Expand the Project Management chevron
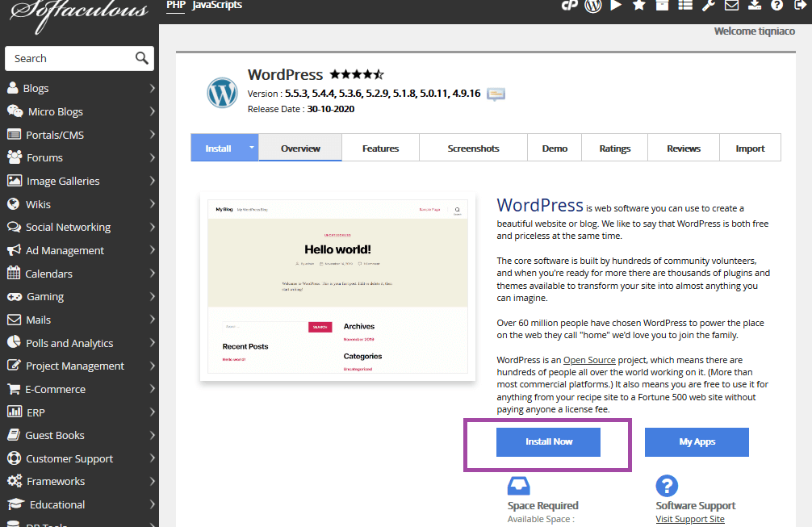The image size is (812, 527). click(152, 366)
